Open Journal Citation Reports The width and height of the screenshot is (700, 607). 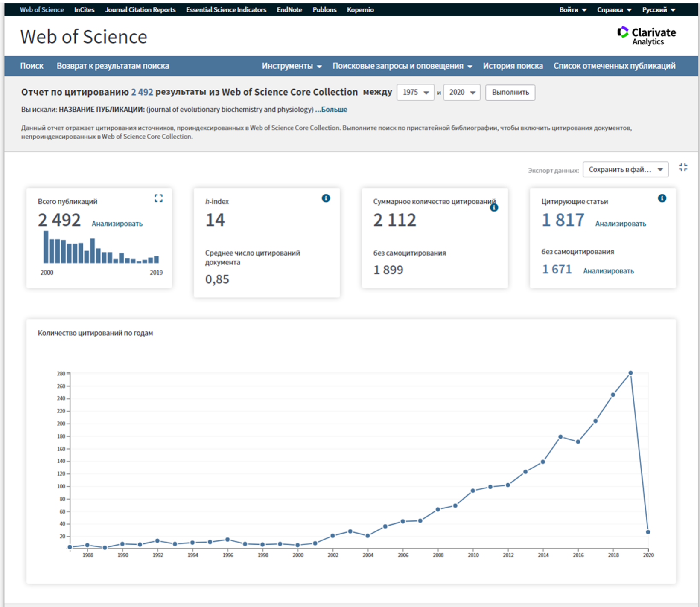tap(140, 9)
